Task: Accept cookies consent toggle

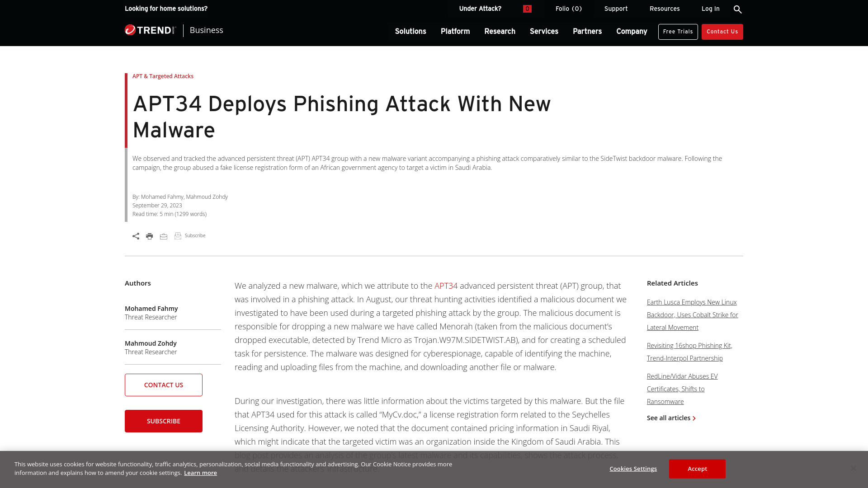Action: pos(698,469)
